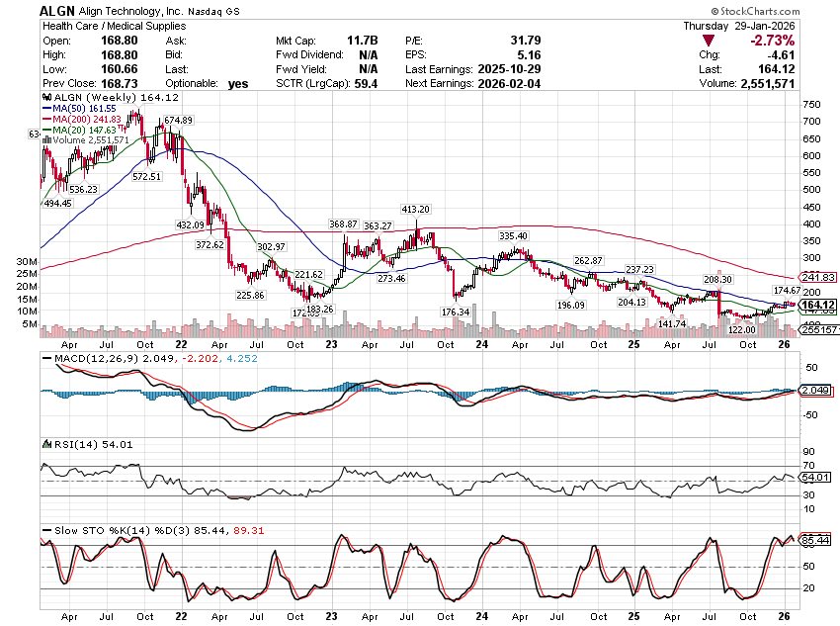Open the StockCharts.com copyright link
Screen dimensions: 840x626
tap(791, 10)
